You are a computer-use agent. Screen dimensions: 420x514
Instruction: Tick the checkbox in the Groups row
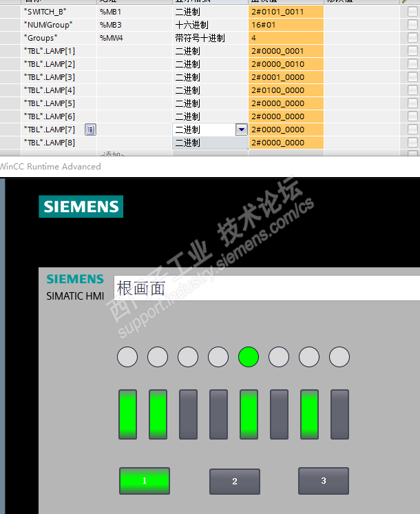point(413,38)
